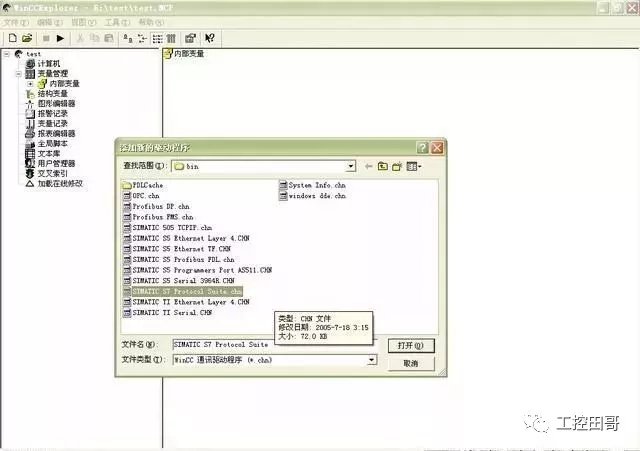Image resolution: width=640 pixels, height=451 pixels.
Task: Click the 文件名 input field
Action: click(274, 345)
